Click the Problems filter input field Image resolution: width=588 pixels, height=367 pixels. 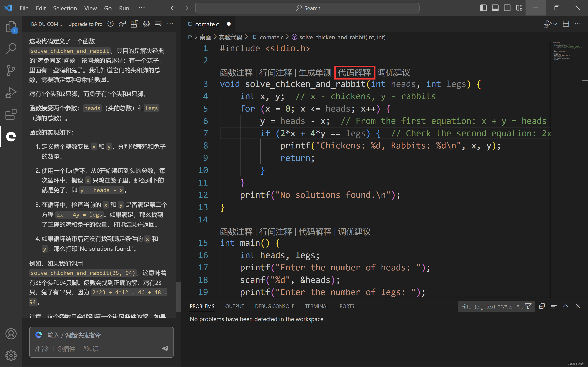pyautogui.click(x=491, y=307)
